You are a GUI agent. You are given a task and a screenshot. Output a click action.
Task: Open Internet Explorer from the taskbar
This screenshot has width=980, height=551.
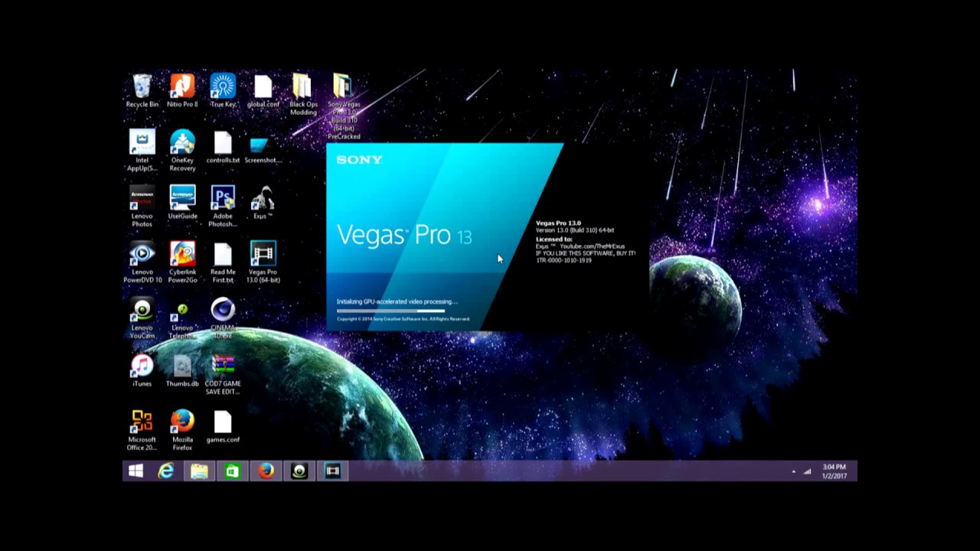point(166,471)
